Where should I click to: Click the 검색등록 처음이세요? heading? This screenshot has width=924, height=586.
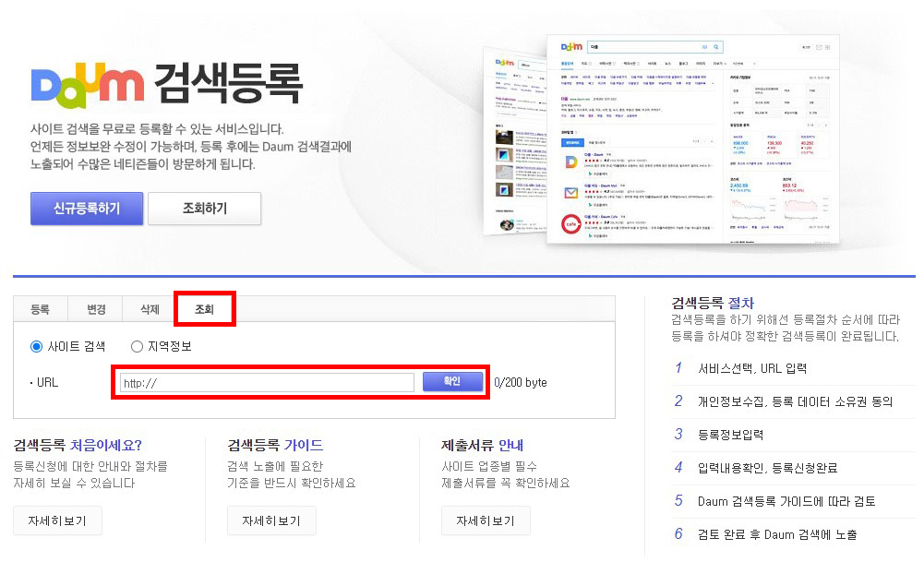[78, 445]
